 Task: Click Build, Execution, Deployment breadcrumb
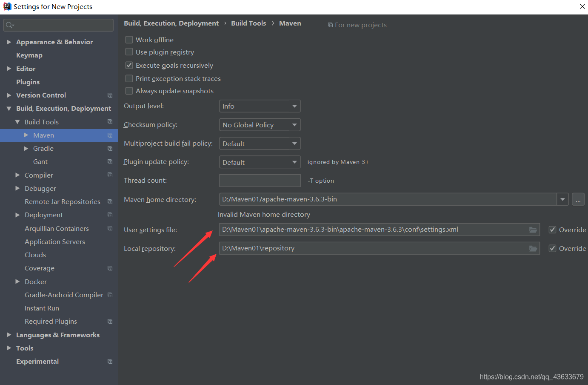click(171, 23)
